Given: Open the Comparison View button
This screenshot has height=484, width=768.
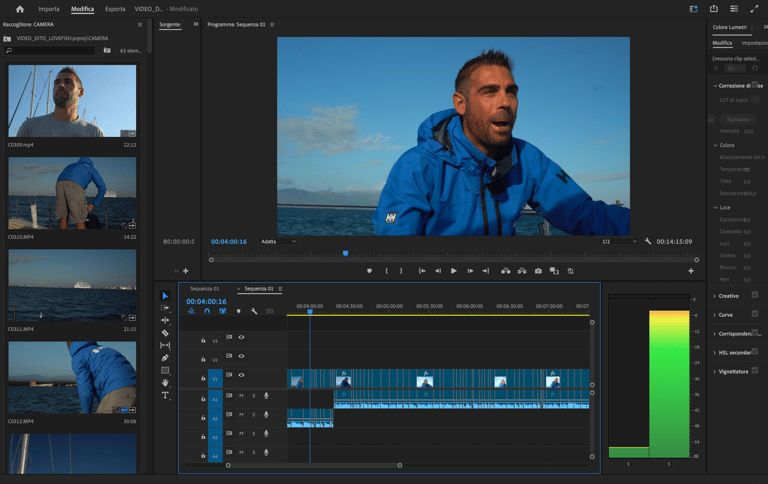Looking at the screenshot, I should pyautogui.click(x=554, y=271).
